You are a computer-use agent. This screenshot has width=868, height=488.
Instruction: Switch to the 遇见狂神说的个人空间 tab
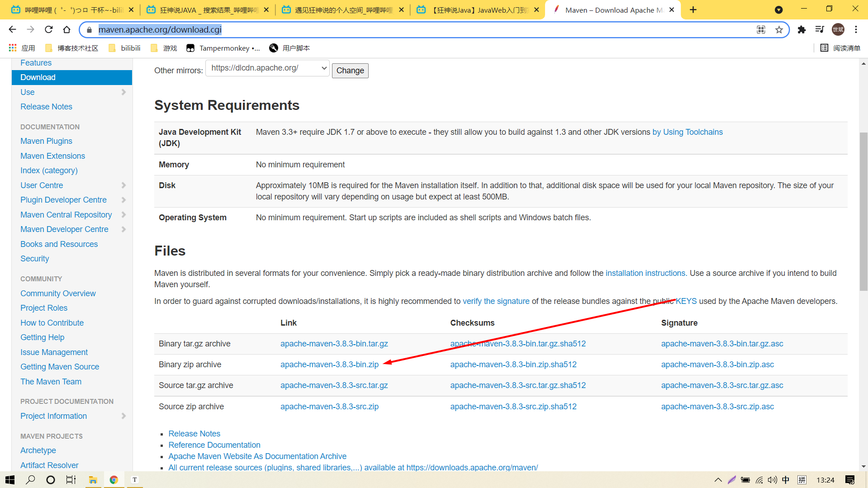pos(342,10)
